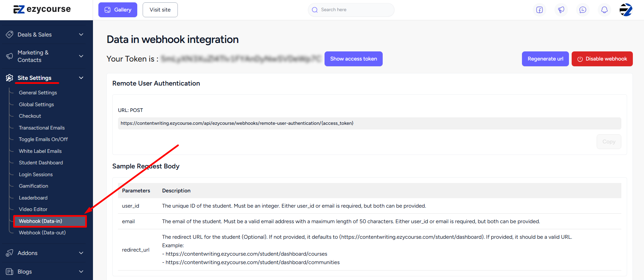The height and width of the screenshot is (280, 644).
Task: Click the Parameters column header
Action: [136, 191]
